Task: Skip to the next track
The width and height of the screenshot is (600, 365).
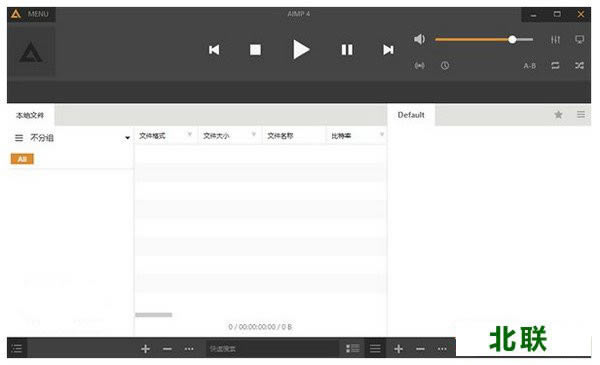Action: click(x=388, y=50)
